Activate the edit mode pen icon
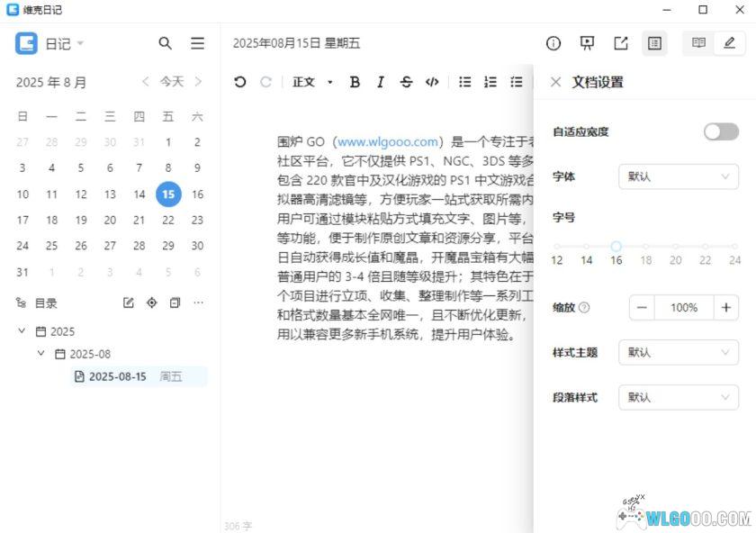Screen dimensions: 756x533 click(730, 42)
